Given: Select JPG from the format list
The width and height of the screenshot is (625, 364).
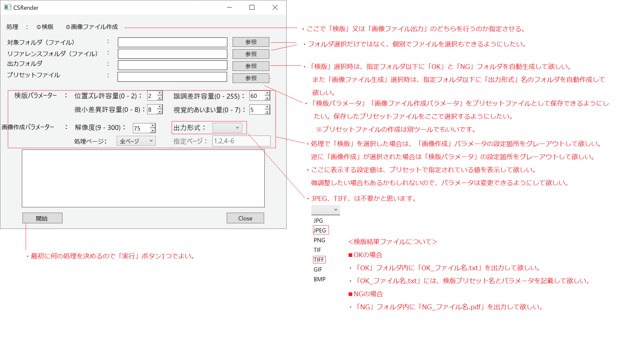Looking at the screenshot, I should pos(318,220).
